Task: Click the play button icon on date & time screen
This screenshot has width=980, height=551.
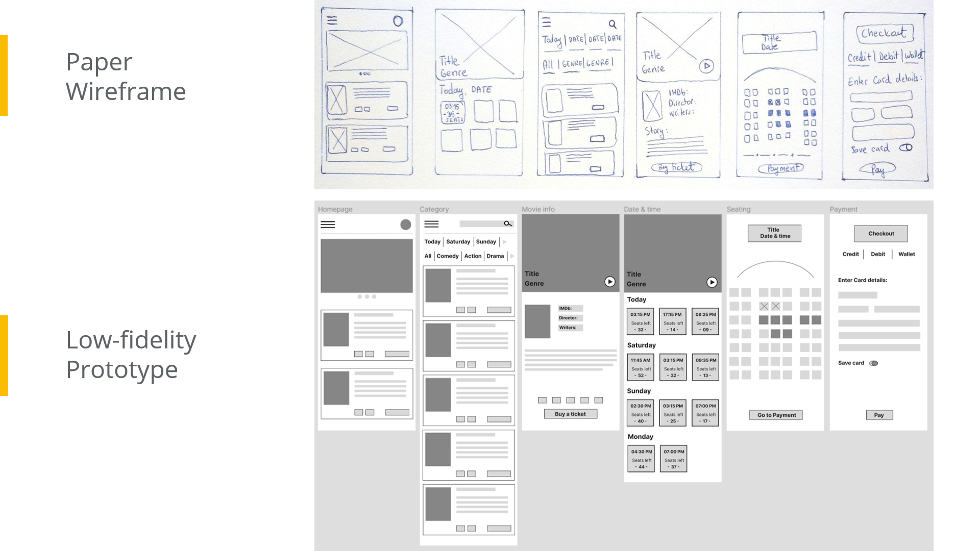Action: coord(712,282)
